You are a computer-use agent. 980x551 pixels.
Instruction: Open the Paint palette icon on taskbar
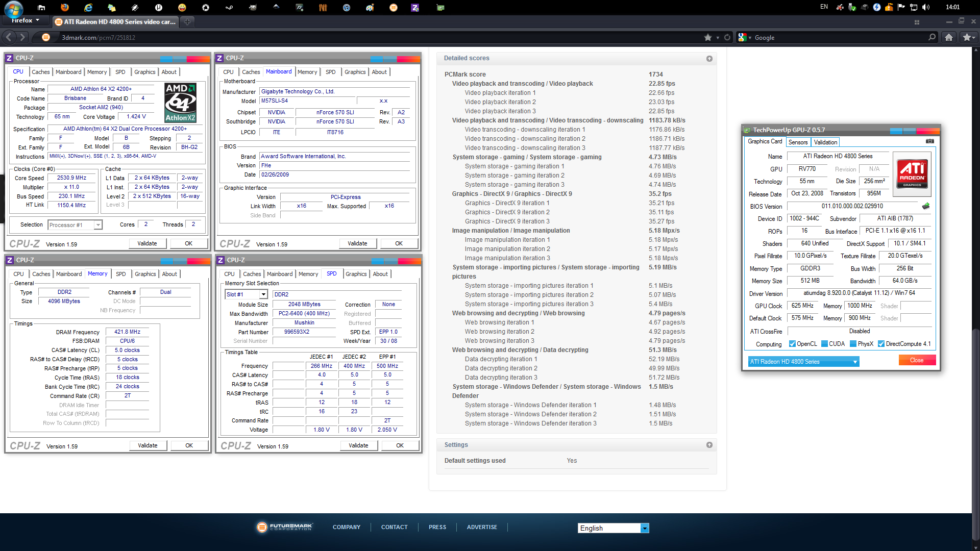point(370,7)
